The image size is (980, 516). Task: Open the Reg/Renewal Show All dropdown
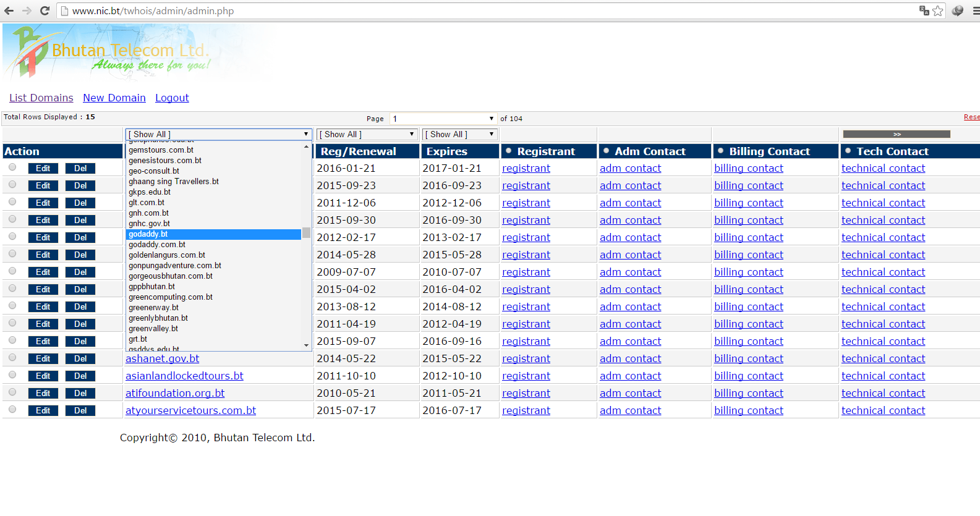(x=367, y=134)
